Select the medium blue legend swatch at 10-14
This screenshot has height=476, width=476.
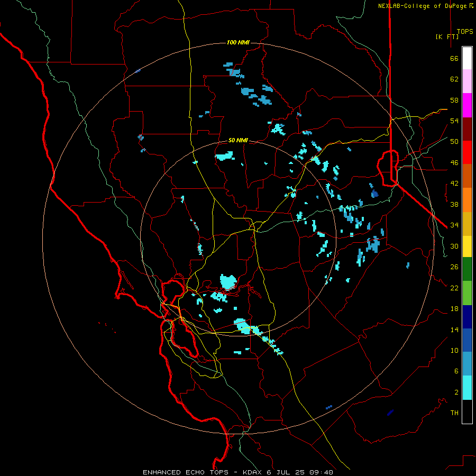click(x=467, y=340)
